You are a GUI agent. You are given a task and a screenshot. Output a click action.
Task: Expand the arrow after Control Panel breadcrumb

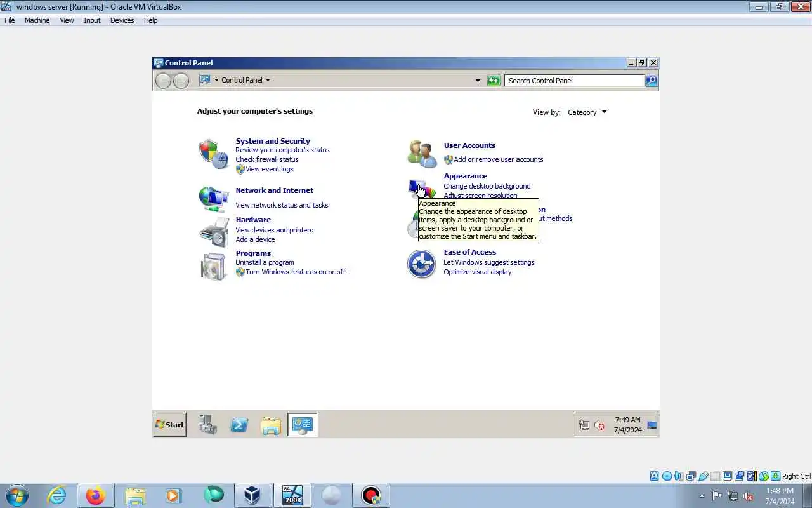[268, 80]
